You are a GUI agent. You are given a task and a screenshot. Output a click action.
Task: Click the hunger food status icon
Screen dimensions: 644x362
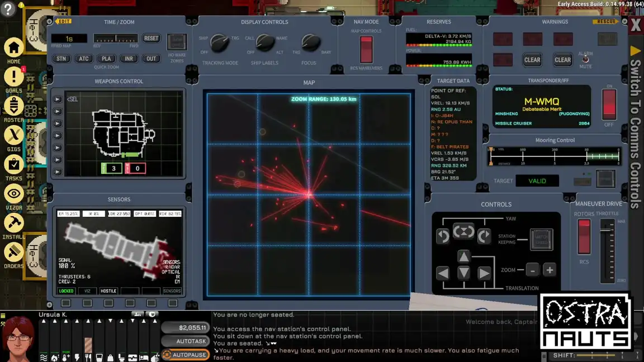click(88, 358)
